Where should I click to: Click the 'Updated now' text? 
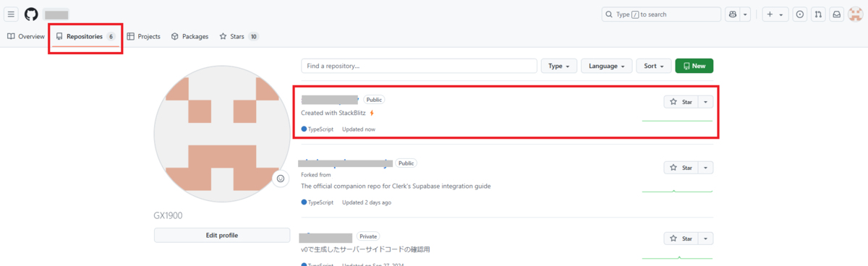pos(359,129)
